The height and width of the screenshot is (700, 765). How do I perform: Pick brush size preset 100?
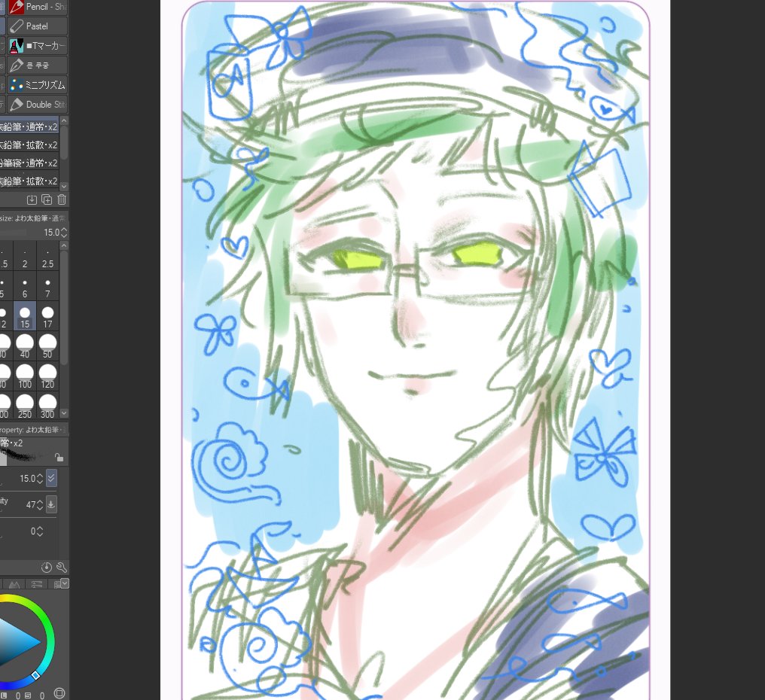click(x=25, y=376)
